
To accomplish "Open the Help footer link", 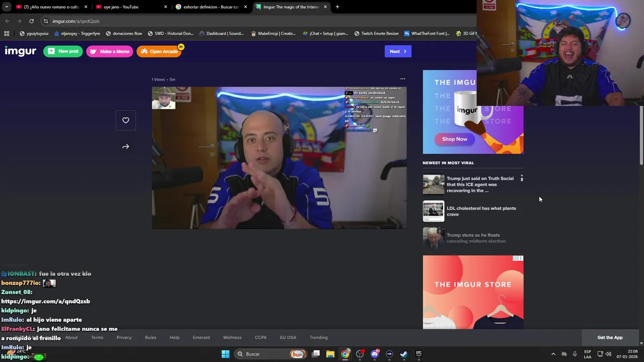I will pos(175,337).
